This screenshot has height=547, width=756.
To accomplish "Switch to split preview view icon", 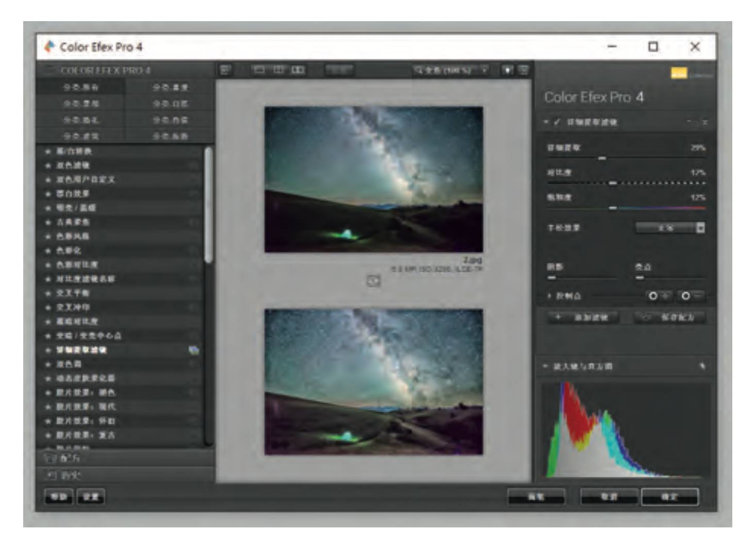I will click(x=278, y=70).
